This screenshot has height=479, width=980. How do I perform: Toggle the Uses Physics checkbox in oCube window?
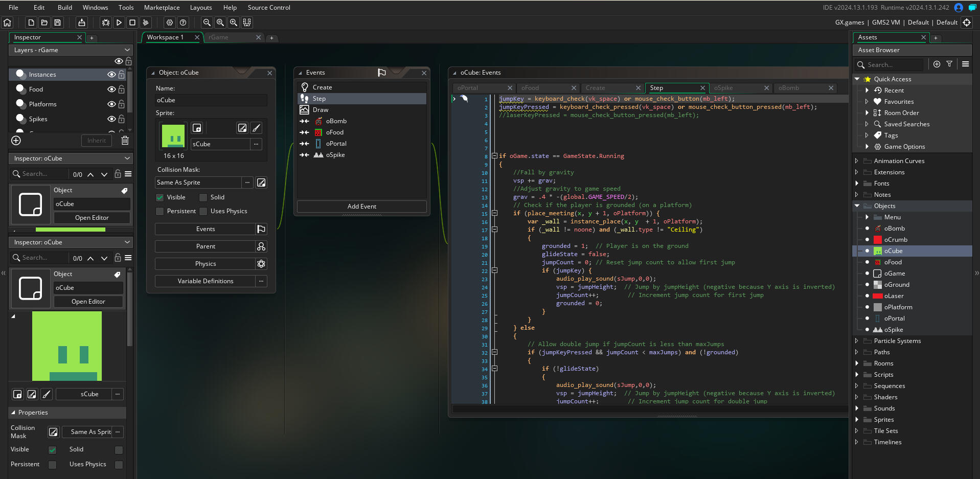[x=203, y=211]
